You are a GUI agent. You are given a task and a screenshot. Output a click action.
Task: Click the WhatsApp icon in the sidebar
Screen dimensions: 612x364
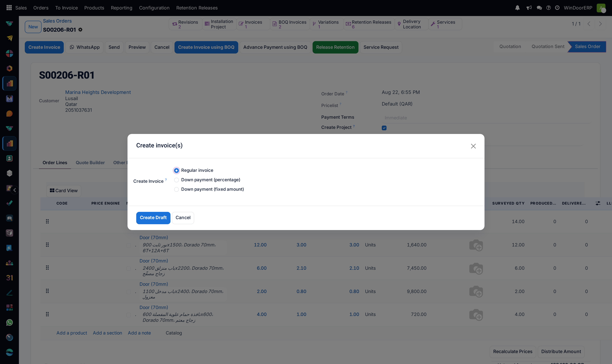click(x=9, y=322)
